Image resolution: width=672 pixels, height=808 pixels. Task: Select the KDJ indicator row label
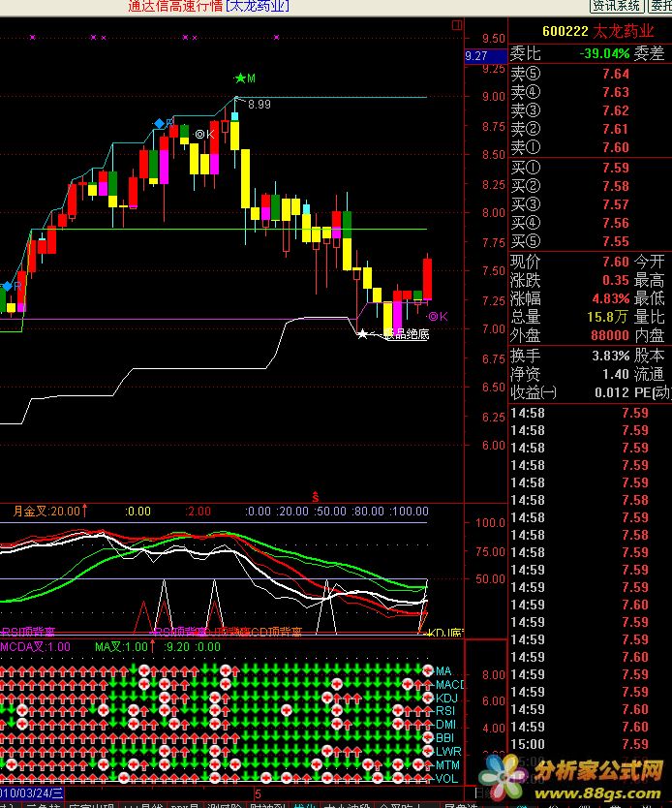pos(446,698)
